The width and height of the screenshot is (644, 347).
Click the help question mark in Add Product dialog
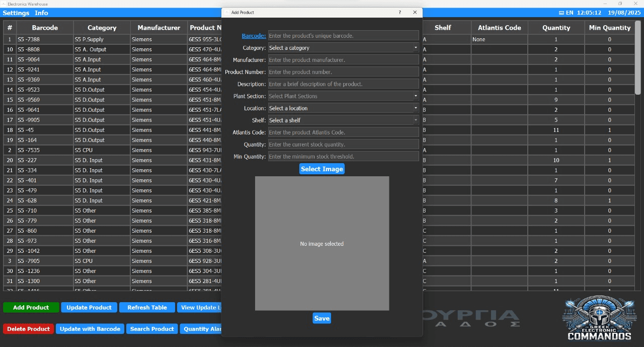(x=400, y=12)
